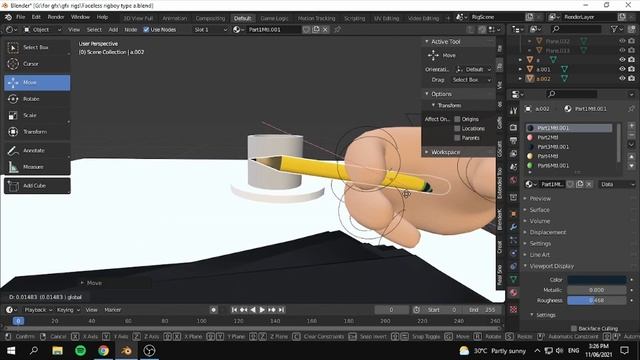Jump to next keyframe

(271, 310)
